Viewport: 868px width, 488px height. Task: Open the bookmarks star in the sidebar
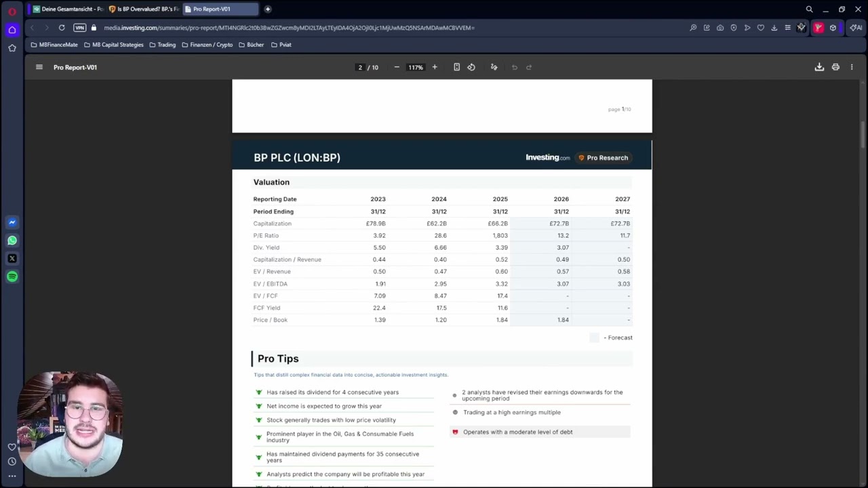(12, 48)
